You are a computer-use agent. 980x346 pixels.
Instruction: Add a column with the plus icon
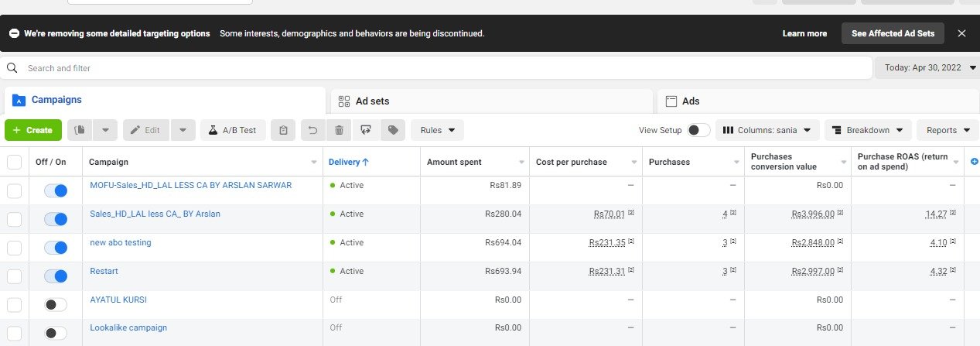click(x=974, y=162)
